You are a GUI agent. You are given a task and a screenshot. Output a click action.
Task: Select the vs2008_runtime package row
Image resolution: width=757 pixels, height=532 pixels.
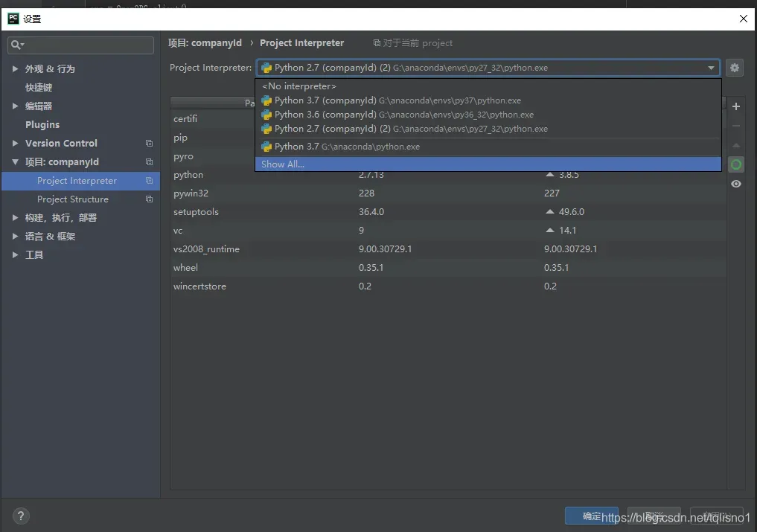[448, 249]
